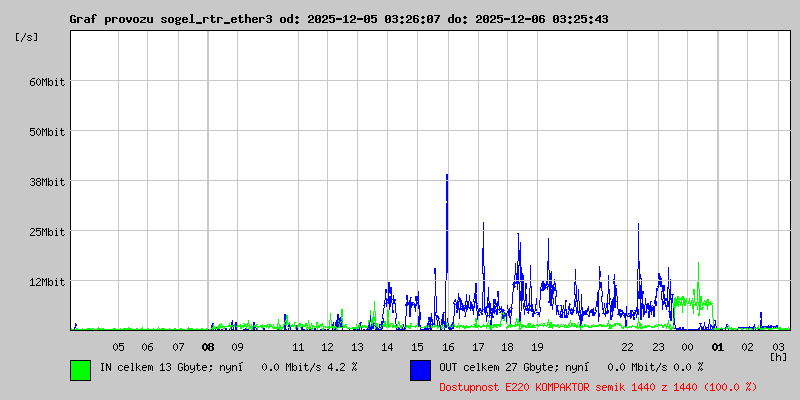This screenshot has height=400, width=800.
Task: Click the bold 01 hour marker
Action: pos(717,347)
